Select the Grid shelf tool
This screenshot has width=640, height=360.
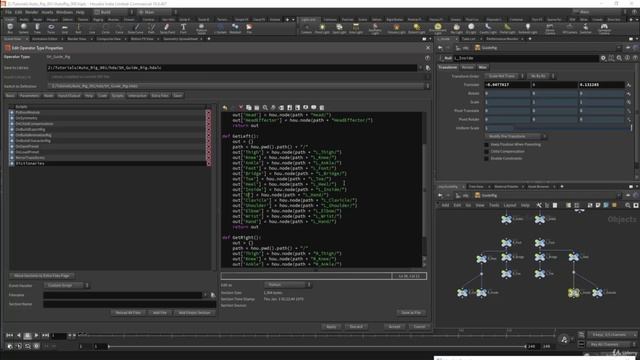(64, 28)
